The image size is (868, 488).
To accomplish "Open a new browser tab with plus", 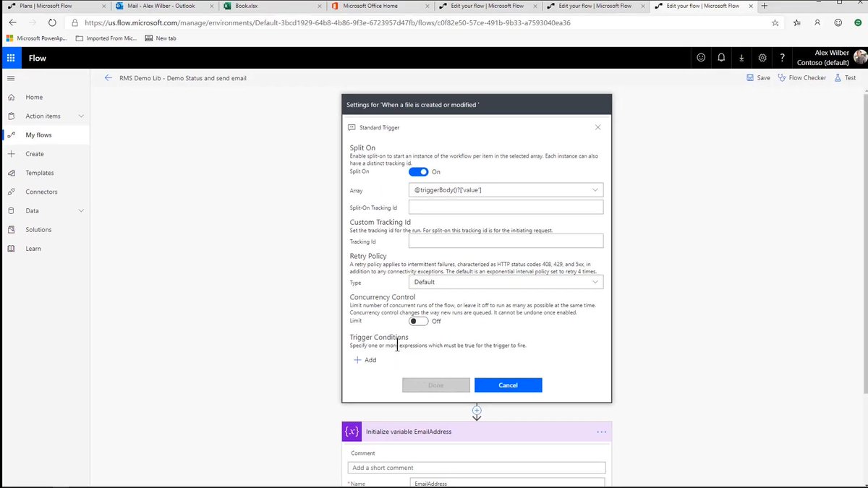I will [x=765, y=6].
